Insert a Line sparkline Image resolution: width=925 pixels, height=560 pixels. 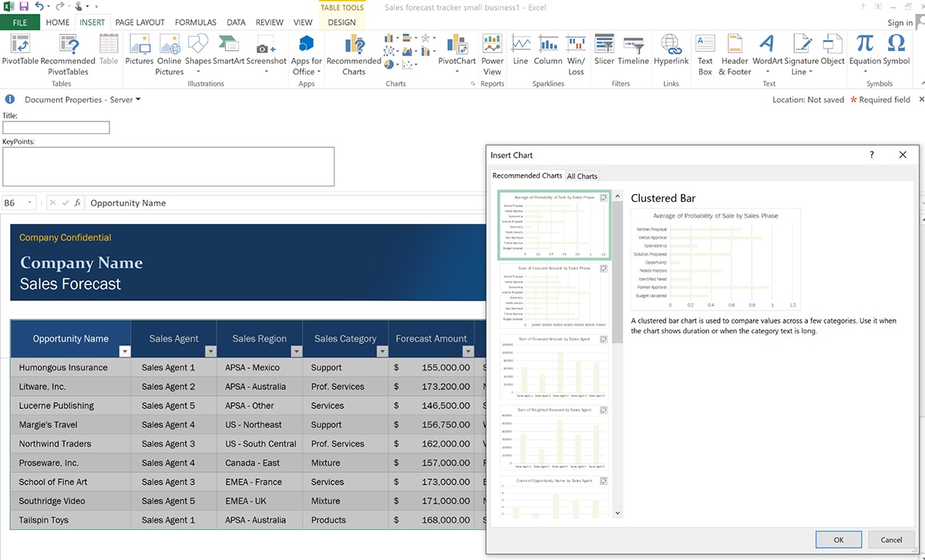pos(520,52)
